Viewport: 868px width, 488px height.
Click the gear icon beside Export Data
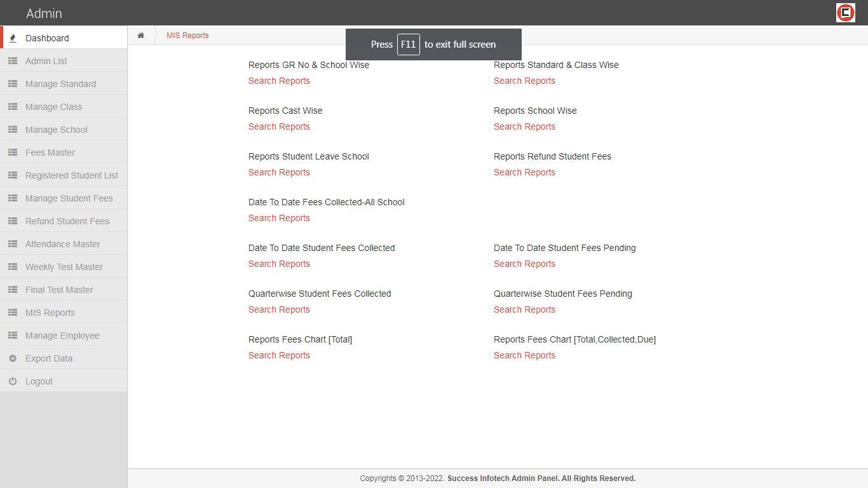pyautogui.click(x=13, y=358)
